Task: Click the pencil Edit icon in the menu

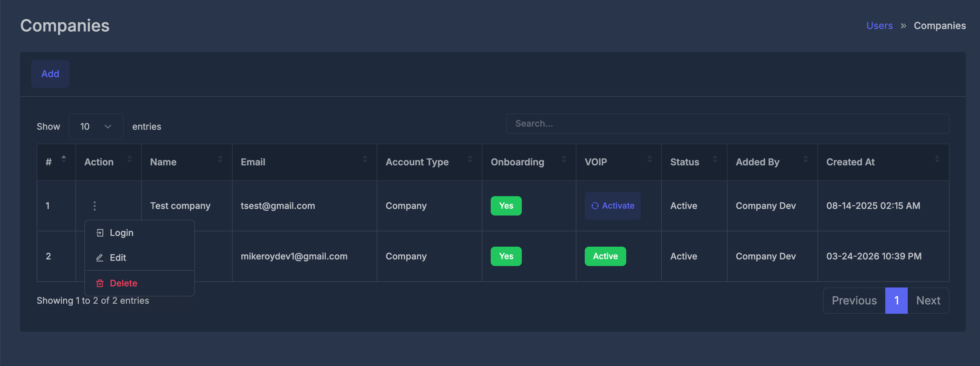Action: coord(100,258)
